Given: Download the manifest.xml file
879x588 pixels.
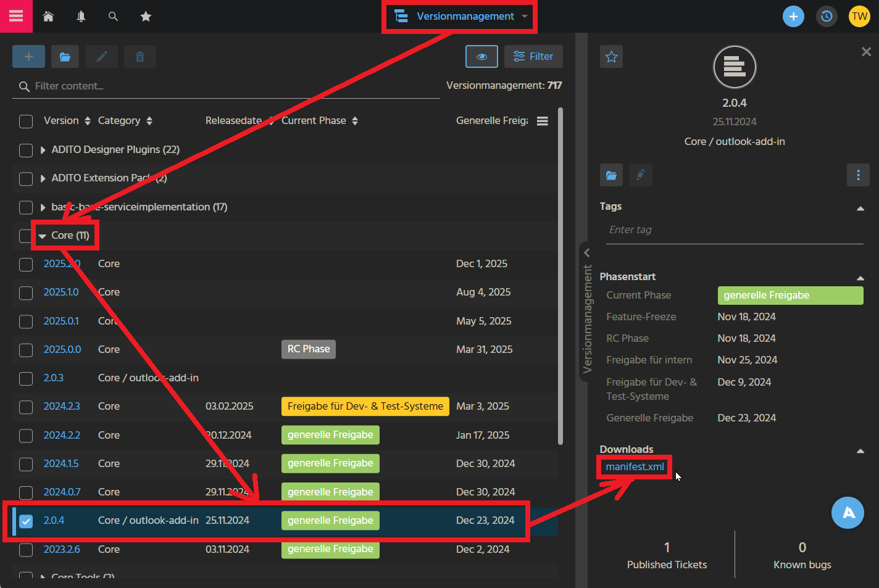Looking at the screenshot, I should coord(635,466).
